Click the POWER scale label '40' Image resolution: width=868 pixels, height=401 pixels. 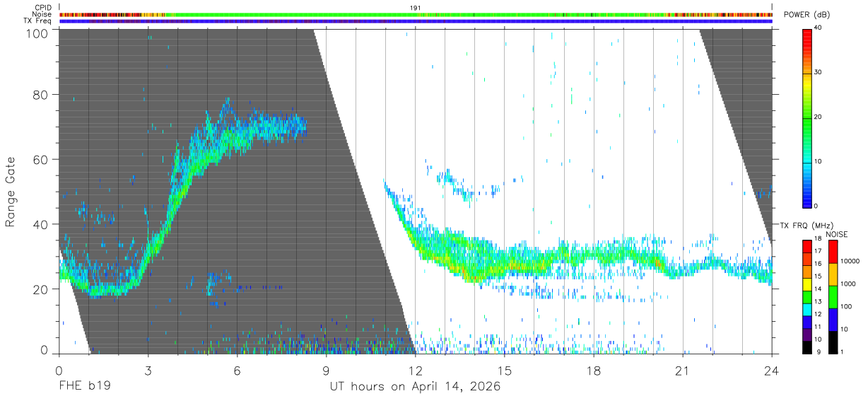click(818, 28)
